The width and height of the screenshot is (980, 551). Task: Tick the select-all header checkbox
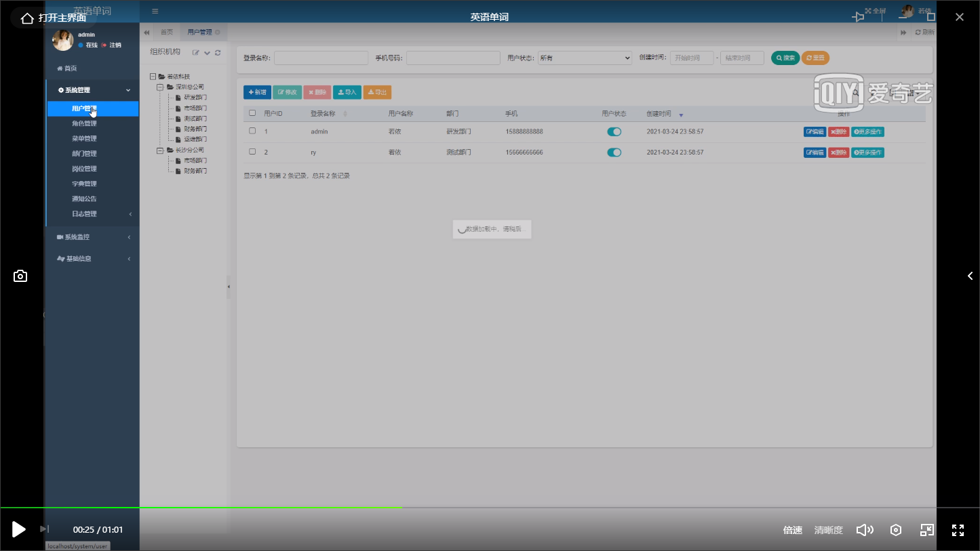(252, 113)
